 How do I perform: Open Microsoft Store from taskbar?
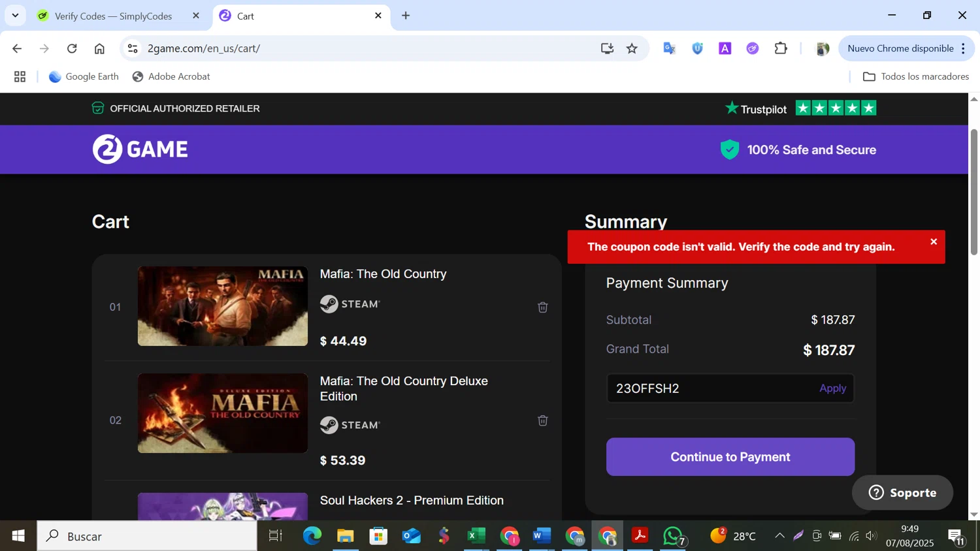[x=378, y=536]
